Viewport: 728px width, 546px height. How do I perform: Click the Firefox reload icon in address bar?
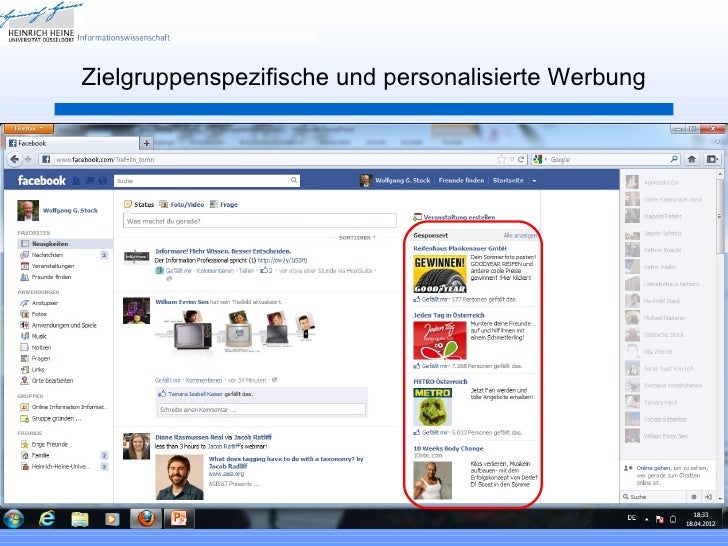(x=521, y=159)
